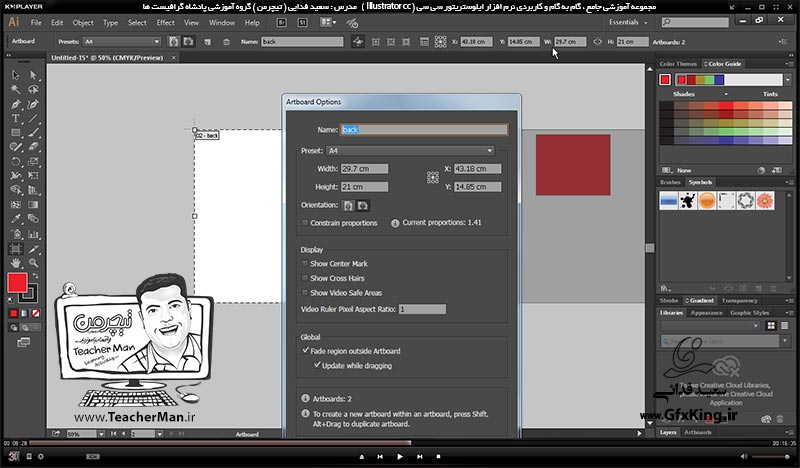Click the Bridge (Br) icon
Image resolution: width=800 pixels, height=468 pixels.
281,22
